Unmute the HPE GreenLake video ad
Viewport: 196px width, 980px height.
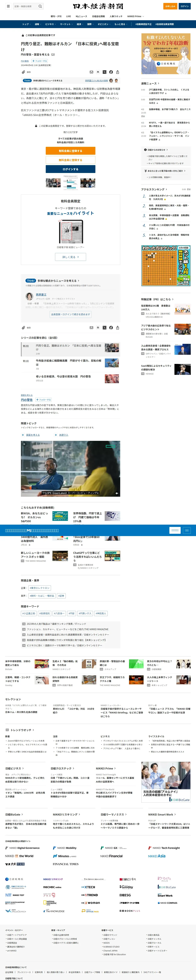(117, 493)
